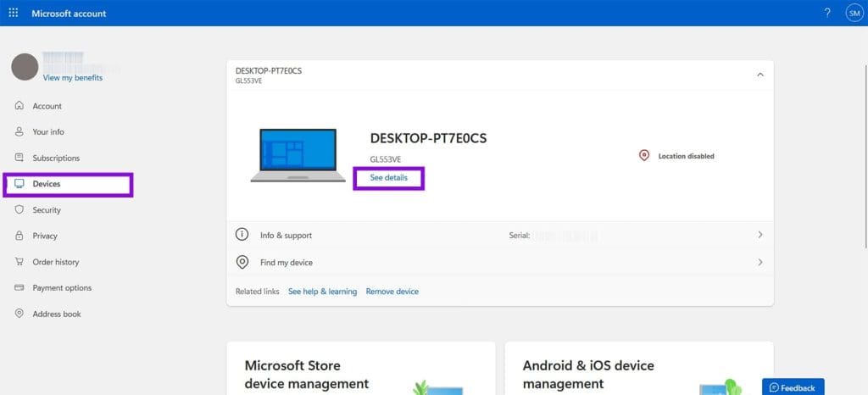Open Privacy in the sidebar

click(45, 236)
